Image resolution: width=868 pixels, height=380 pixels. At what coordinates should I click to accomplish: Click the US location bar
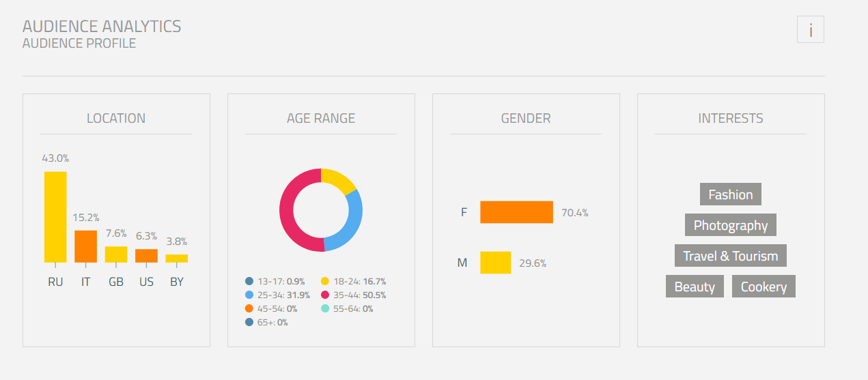click(x=146, y=256)
